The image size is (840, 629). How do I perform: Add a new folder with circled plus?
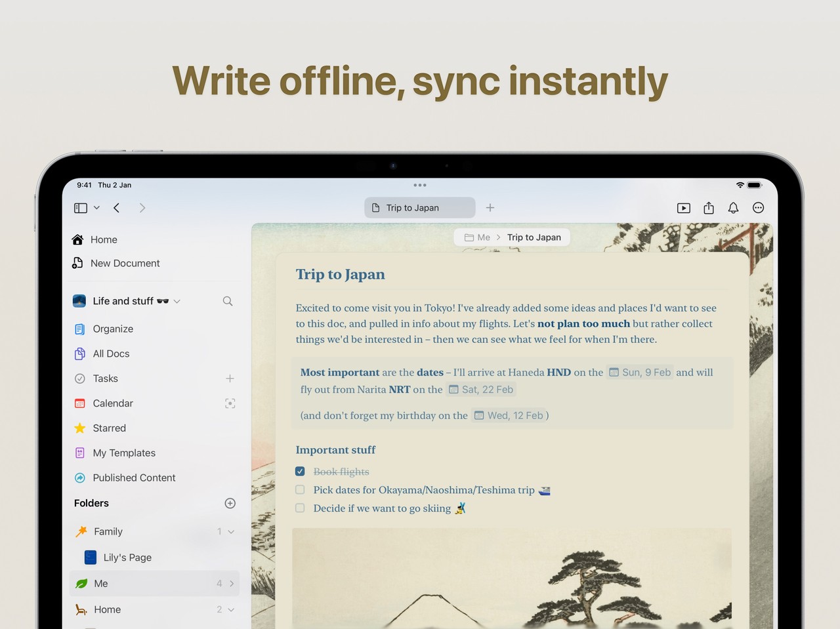[230, 503]
